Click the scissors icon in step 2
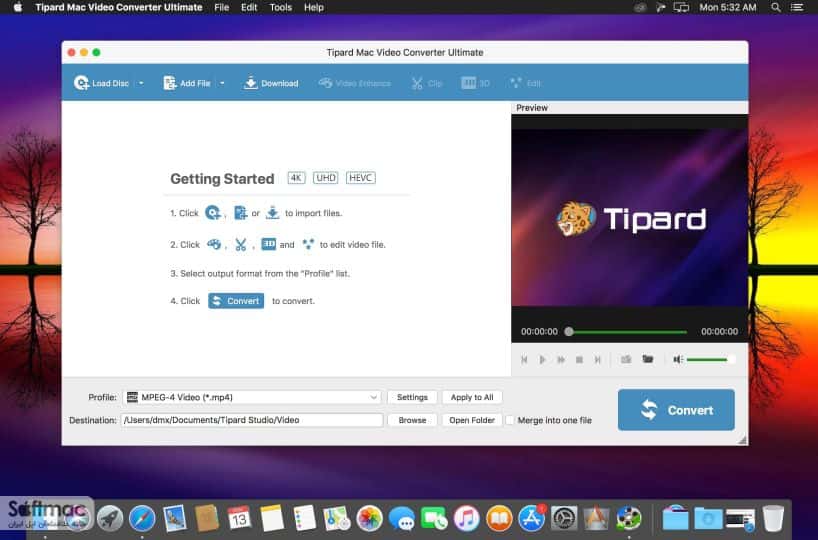The width and height of the screenshot is (818, 540). pos(240,244)
